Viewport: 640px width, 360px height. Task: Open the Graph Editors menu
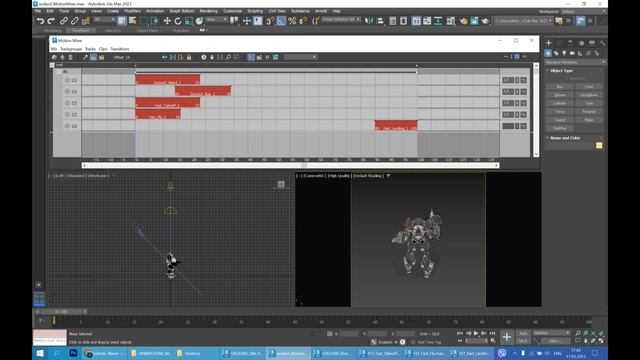(x=182, y=11)
